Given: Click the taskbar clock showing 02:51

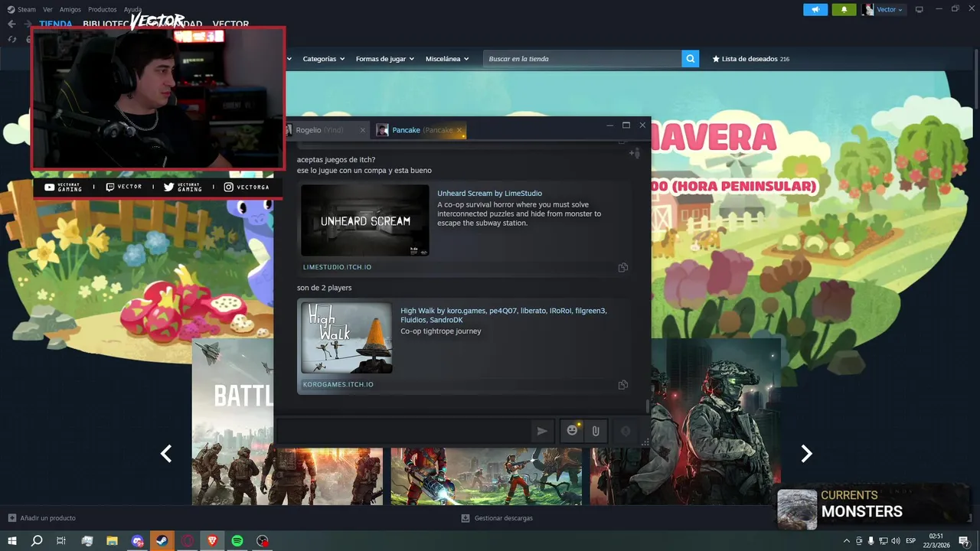Looking at the screenshot, I should [936, 540].
